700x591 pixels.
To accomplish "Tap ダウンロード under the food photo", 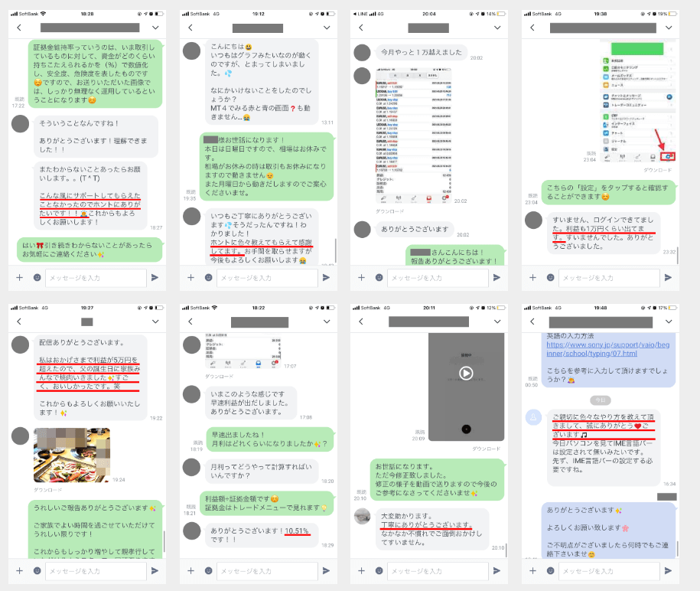I will click(47, 489).
